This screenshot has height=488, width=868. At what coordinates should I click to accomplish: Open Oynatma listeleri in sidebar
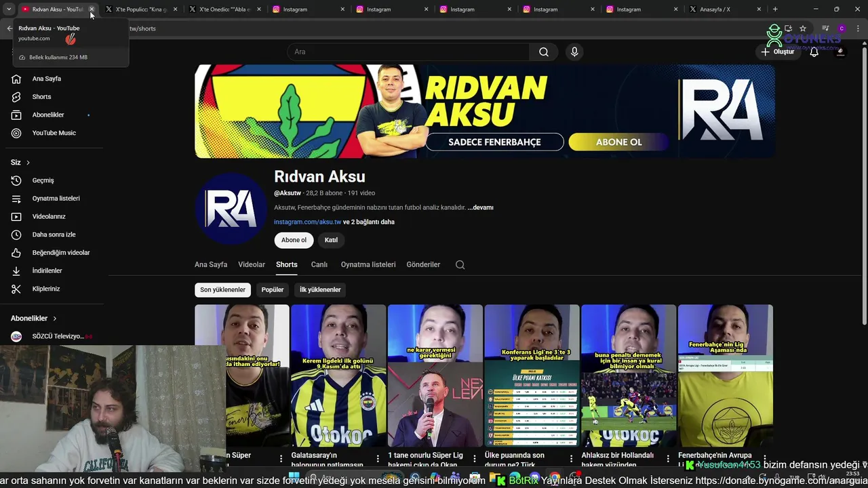pyautogui.click(x=56, y=199)
